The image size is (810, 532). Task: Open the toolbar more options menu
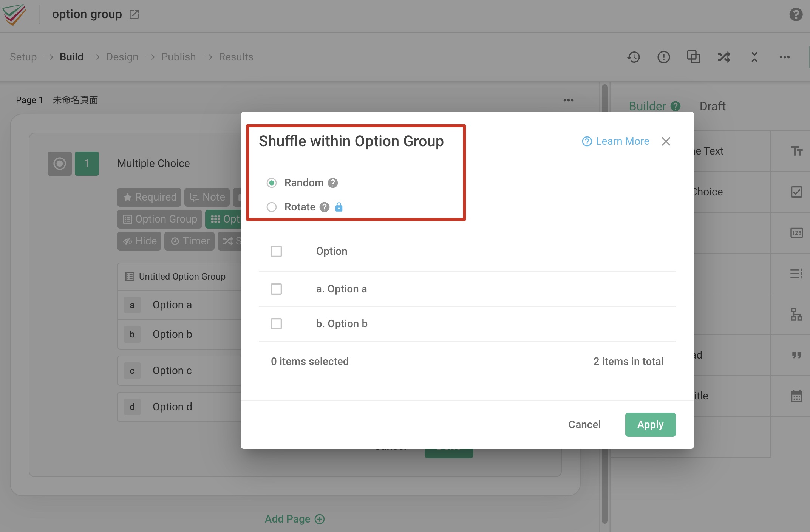coord(785,57)
